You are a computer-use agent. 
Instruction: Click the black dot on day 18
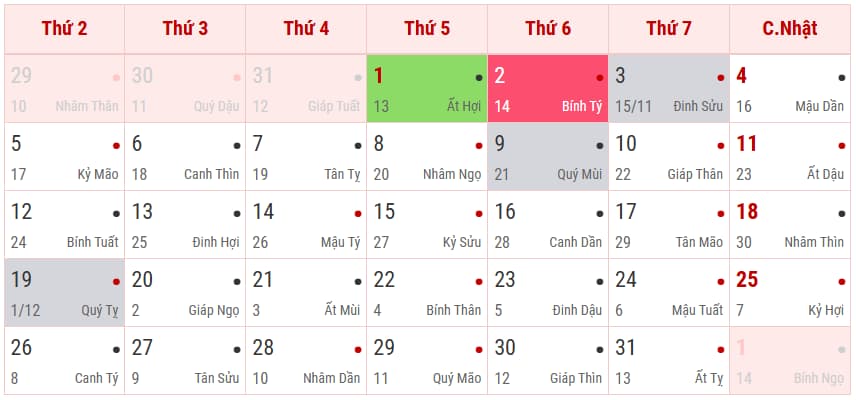point(842,214)
